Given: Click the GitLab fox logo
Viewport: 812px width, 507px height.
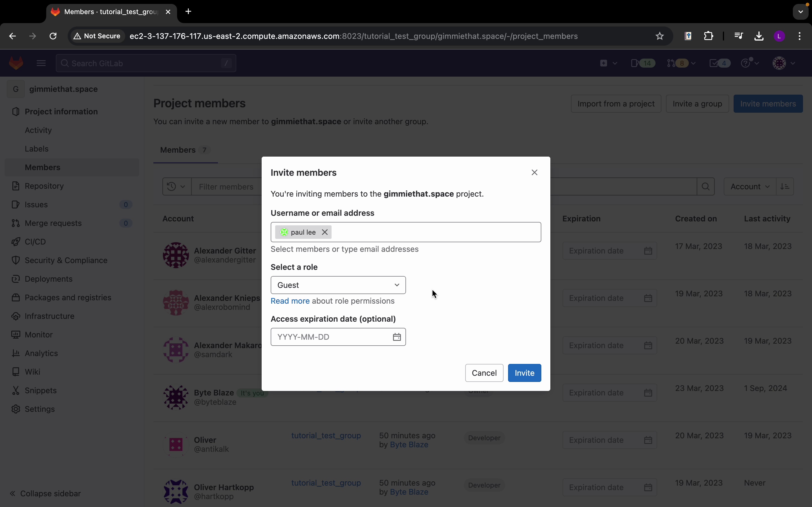Looking at the screenshot, I should point(16,63).
